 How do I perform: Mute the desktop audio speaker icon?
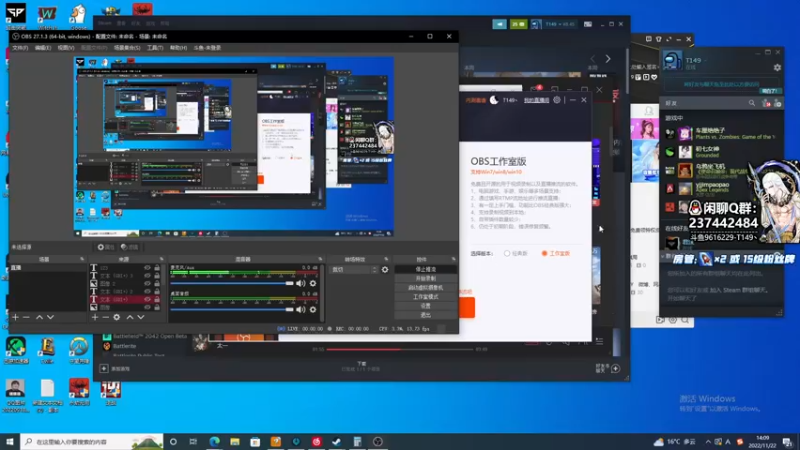(301, 309)
